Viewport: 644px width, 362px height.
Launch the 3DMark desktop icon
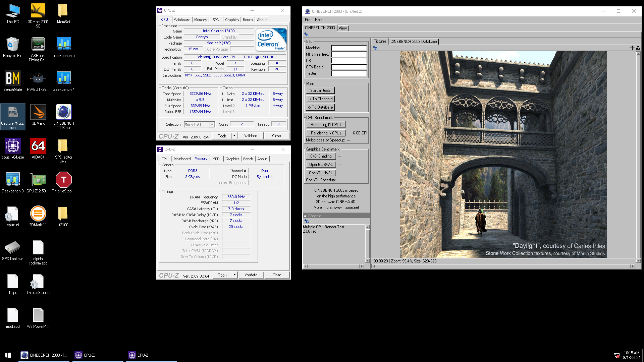(38, 115)
